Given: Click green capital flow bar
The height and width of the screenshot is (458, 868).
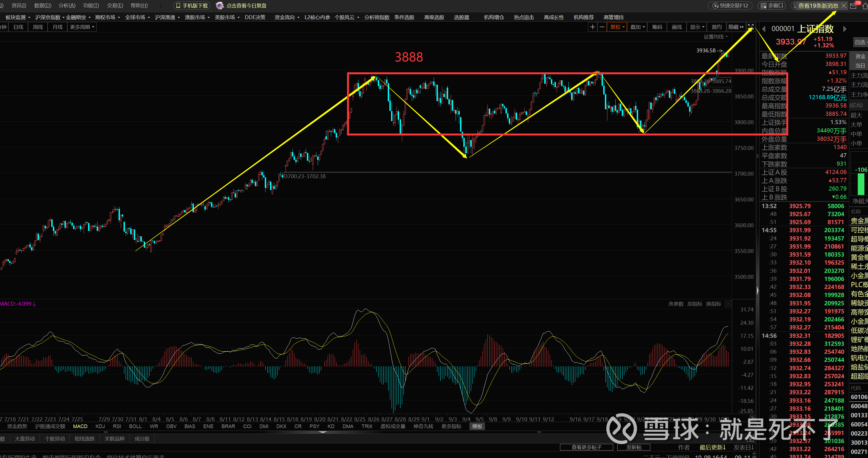Looking at the screenshot, I should click(861, 184).
